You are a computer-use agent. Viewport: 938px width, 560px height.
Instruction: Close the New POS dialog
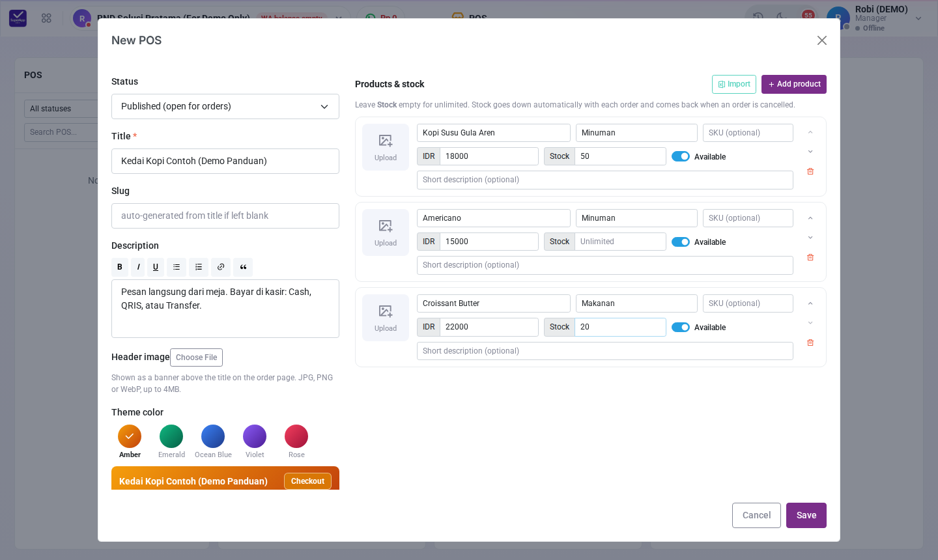pos(822,40)
